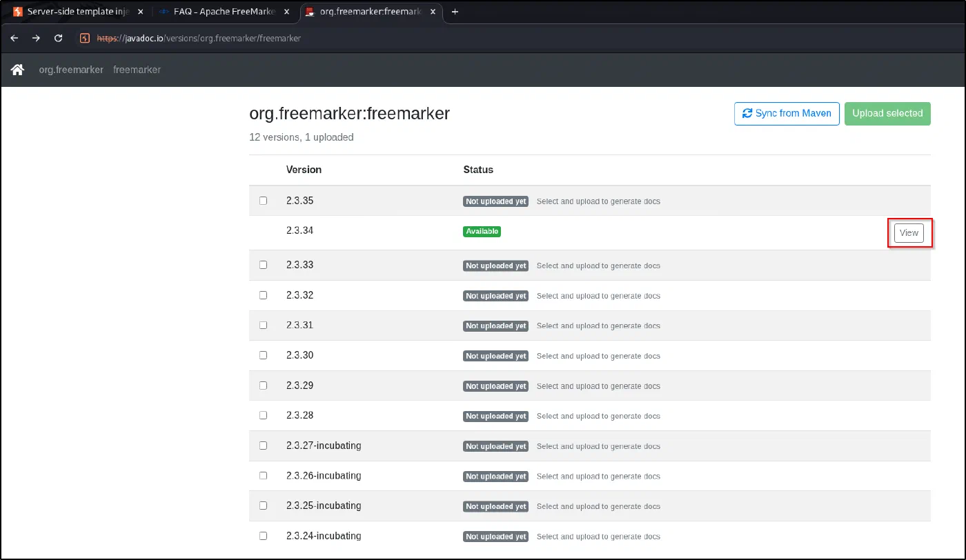The image size is (966, 560).
Task: Click the org.freemarker:freemarker page heading
Action: (x=349, y=113)
